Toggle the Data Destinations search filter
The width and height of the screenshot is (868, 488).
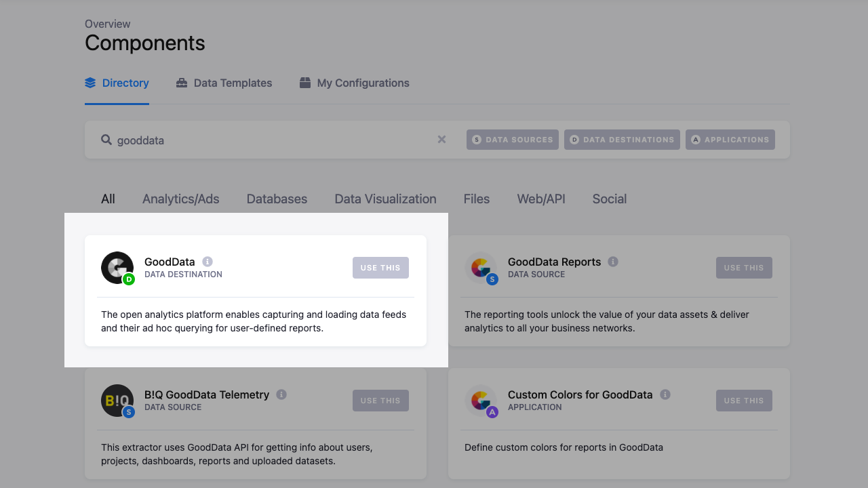click(x=622, y=140)
